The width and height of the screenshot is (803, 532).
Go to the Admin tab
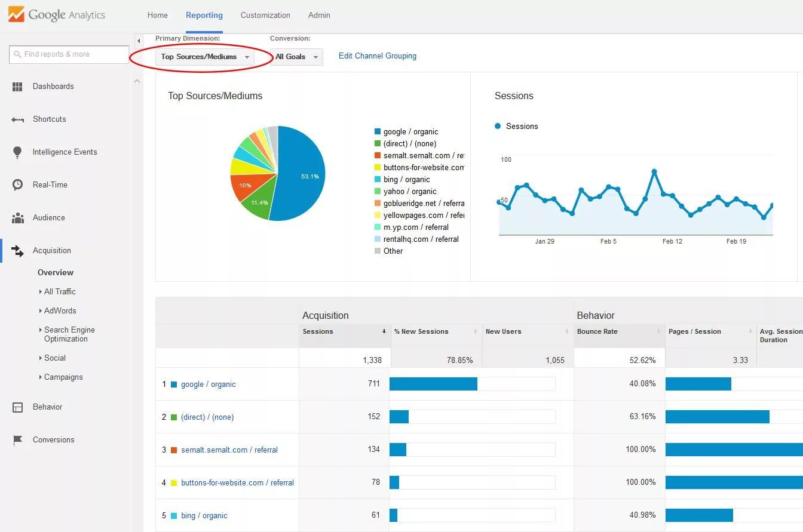coord(319,16)
